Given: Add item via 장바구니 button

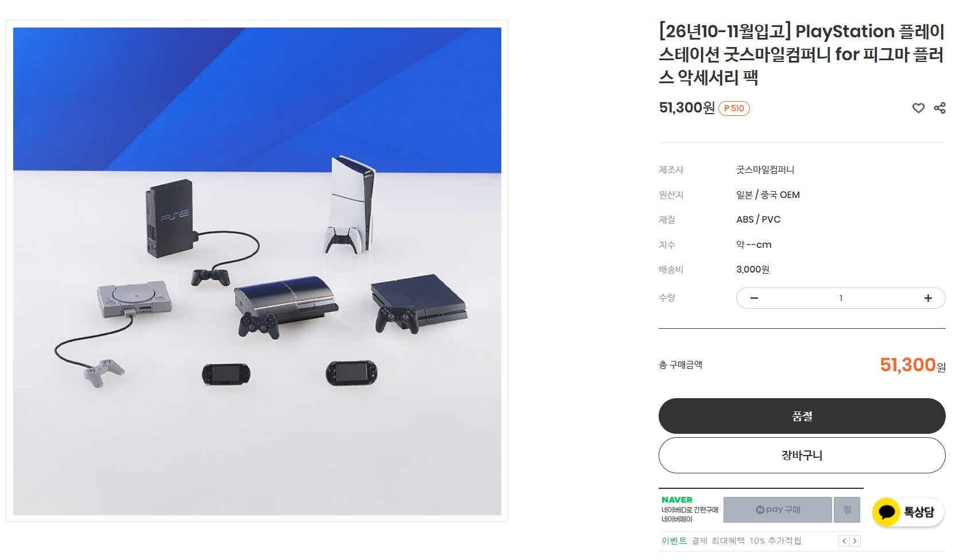Looking at the screenshot, I should [x=802, y=456].
